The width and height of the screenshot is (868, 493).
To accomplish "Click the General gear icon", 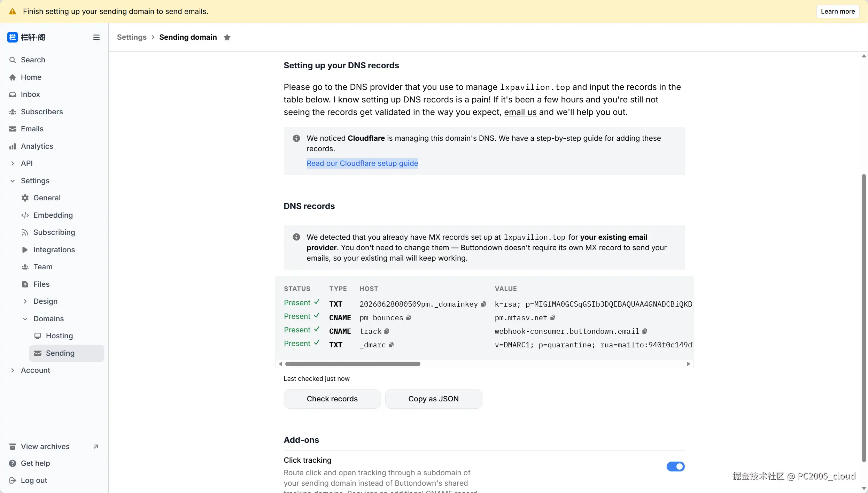I will (25, 198).
